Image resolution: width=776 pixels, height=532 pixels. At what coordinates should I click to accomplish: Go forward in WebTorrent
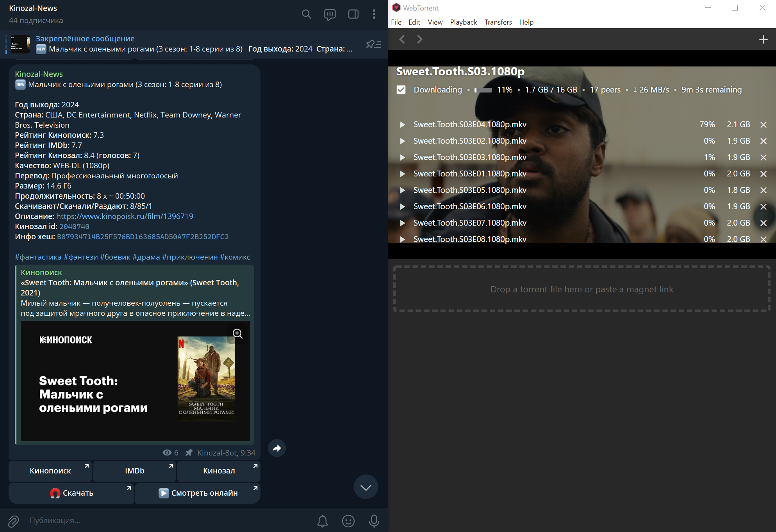click(419, 39)
